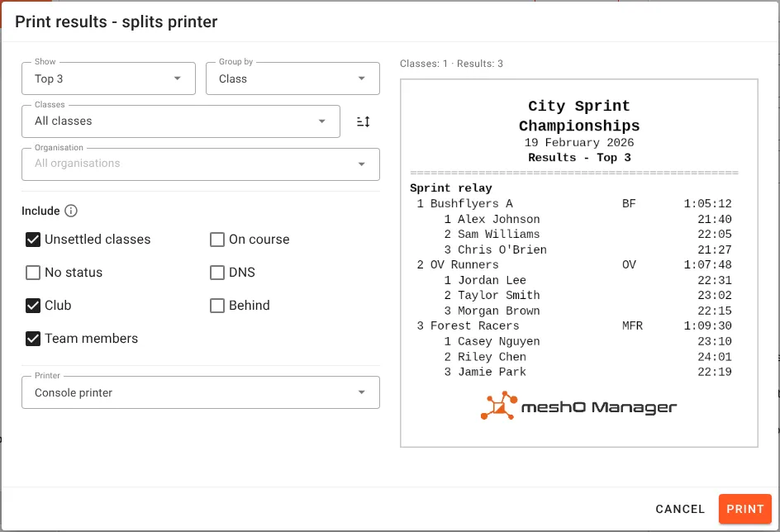Uncheck the Club checkbox
The width and height of the screenshot is (780, 532).
(33, 306)
